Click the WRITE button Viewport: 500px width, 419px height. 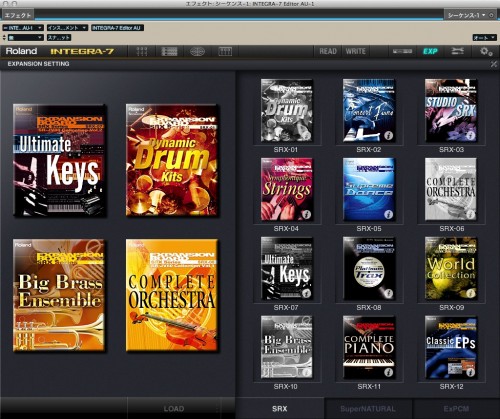[x=356, y=51]
